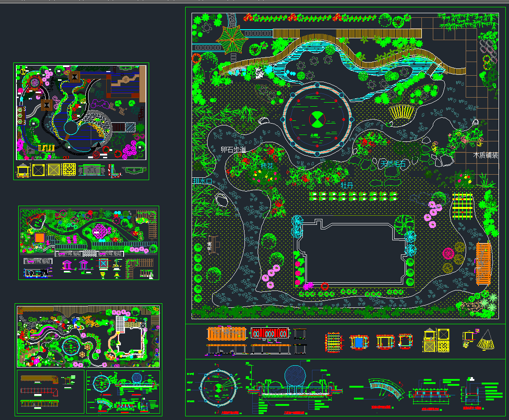509x420 pixels.
Task: Click the green center of circular fountain
Action: tap(317, 119)
